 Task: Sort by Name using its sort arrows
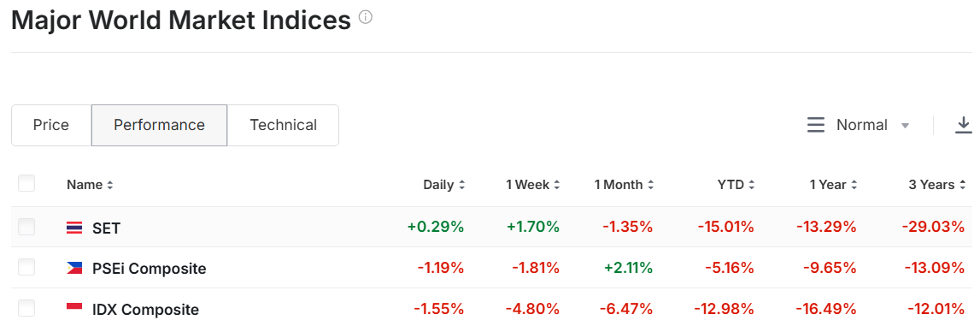pyautogui.click(x=110, y=185)
